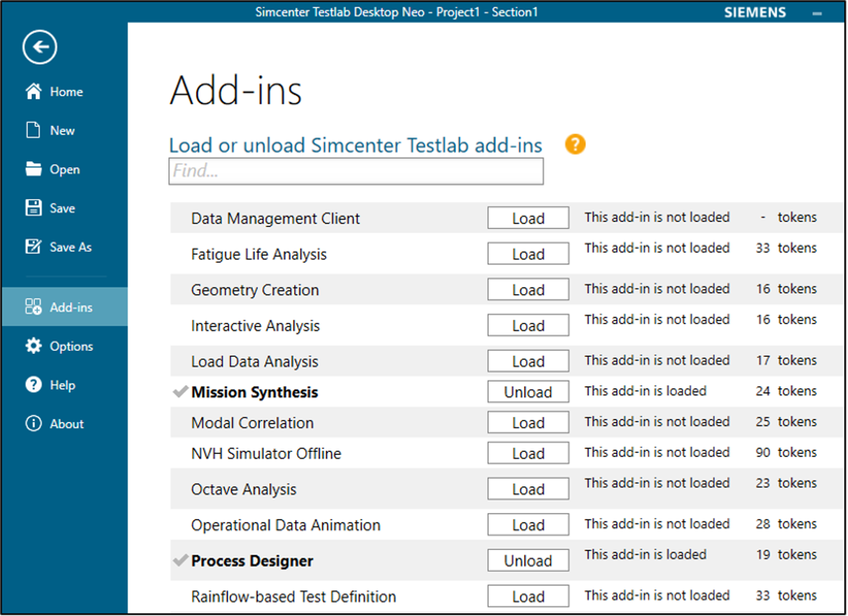Image resolution: width=848 pixels, height=616 pixels.
Task: Load the NVH Simulator Offline add-in
Action: (528, 453)
